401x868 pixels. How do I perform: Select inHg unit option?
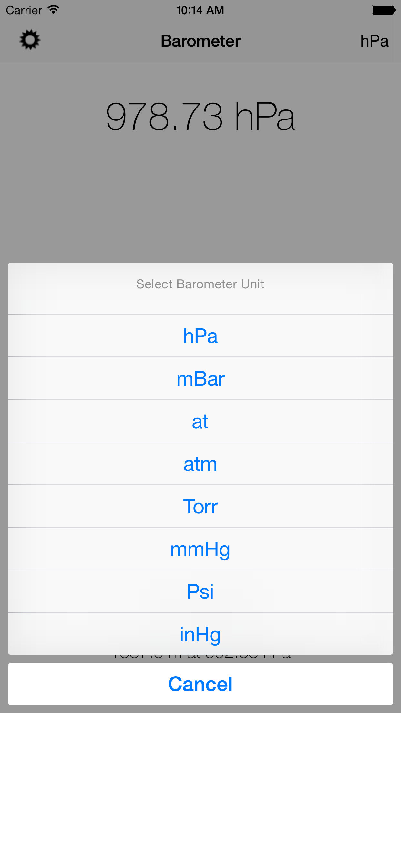coord(200,634)
